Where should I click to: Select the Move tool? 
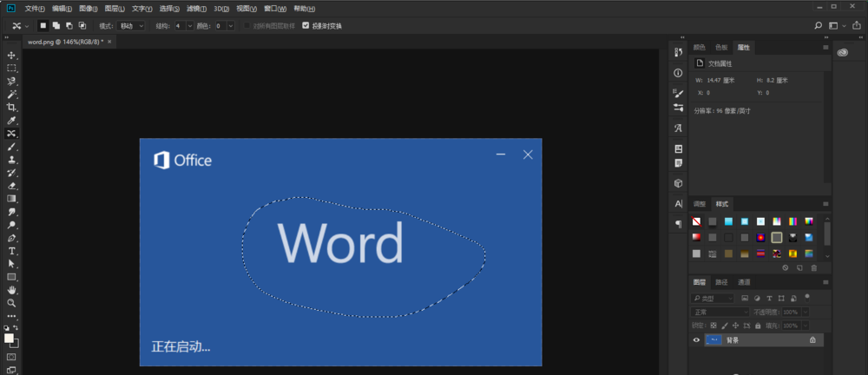pos(12,55)
